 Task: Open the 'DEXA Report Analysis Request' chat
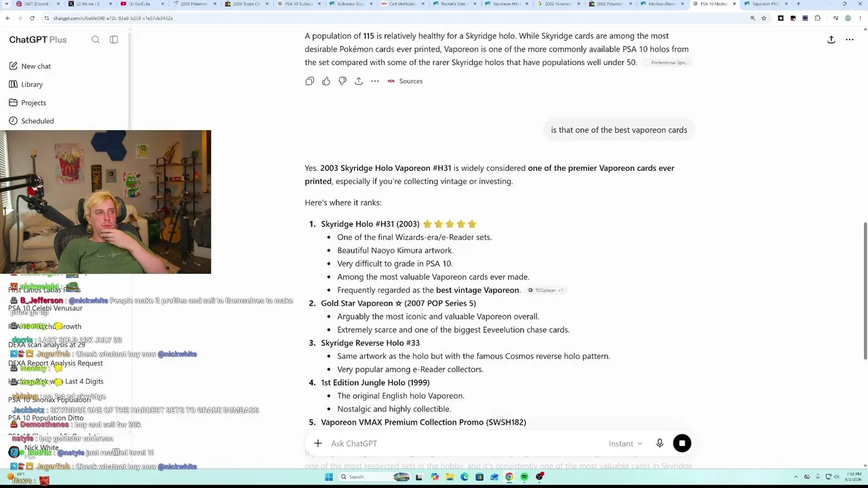pos(56,363)
